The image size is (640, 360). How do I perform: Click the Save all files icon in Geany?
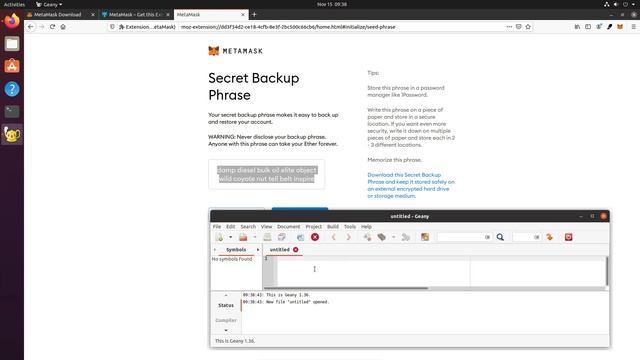(282, 237)
